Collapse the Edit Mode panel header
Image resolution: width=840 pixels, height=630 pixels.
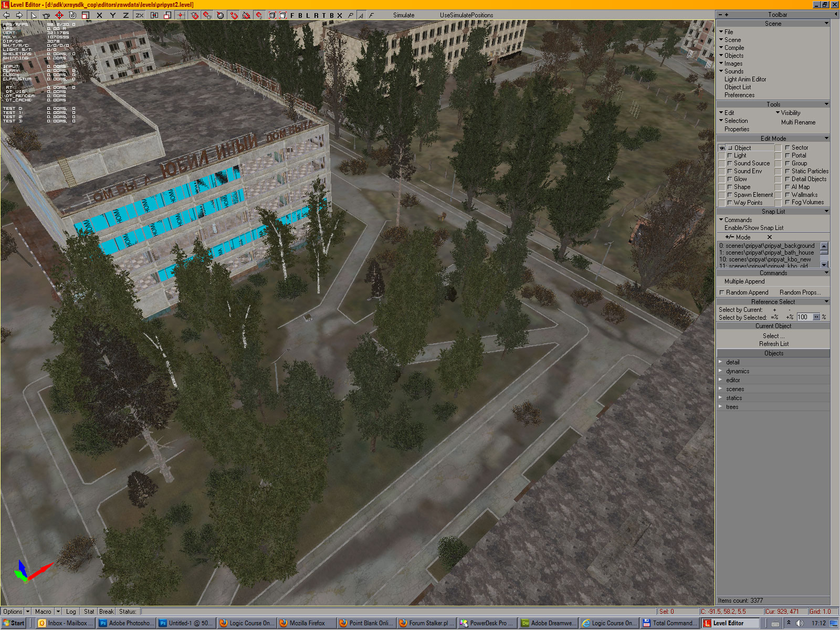(773, 139)
